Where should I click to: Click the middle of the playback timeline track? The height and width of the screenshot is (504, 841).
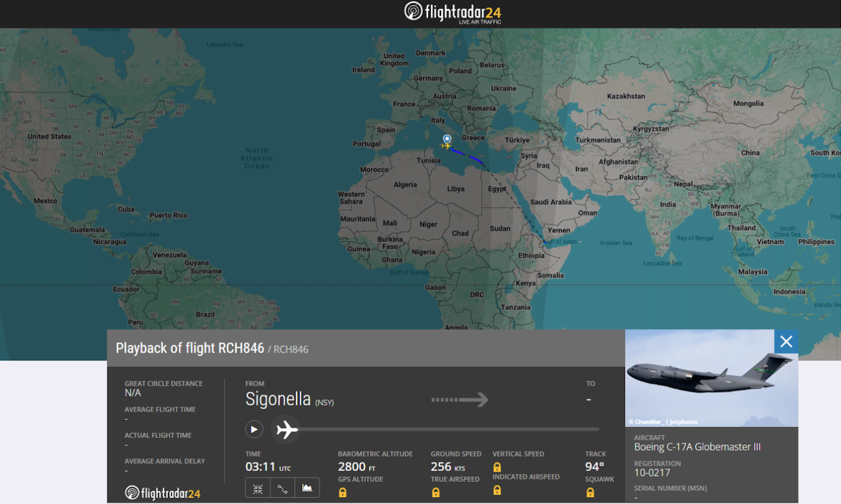click(448, 429)
